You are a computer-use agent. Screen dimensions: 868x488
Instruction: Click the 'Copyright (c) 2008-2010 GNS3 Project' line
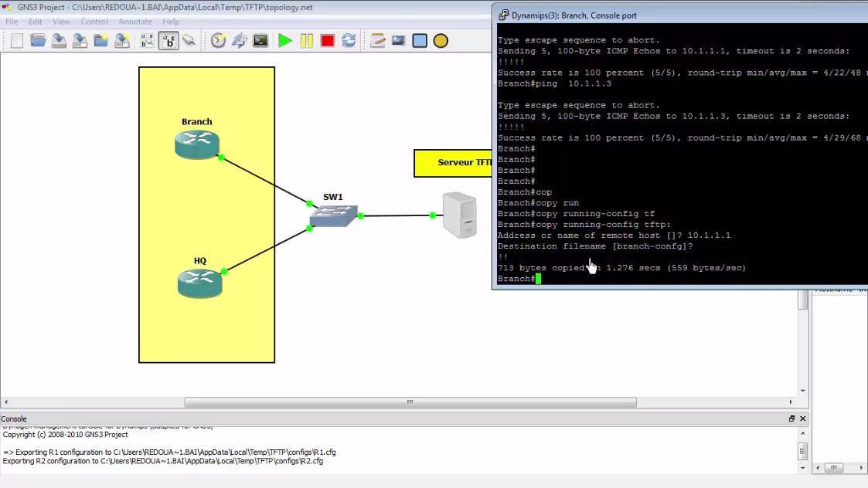pos(66,435)
